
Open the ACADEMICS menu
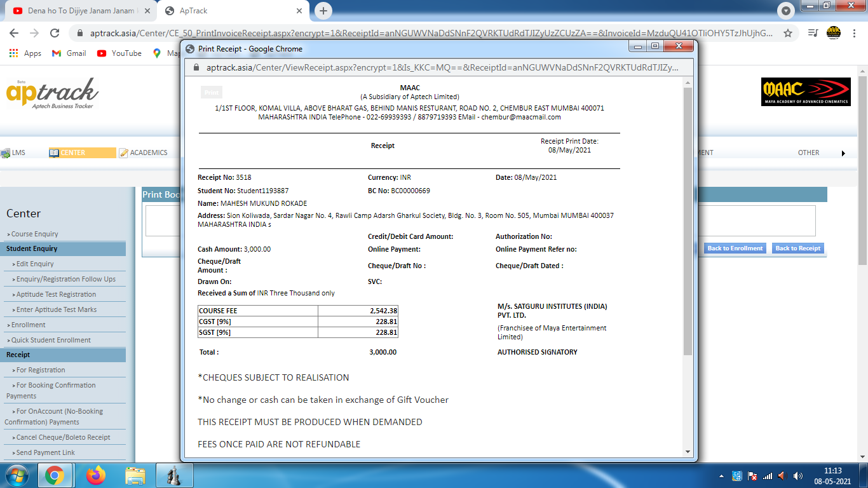click(143, 152)
